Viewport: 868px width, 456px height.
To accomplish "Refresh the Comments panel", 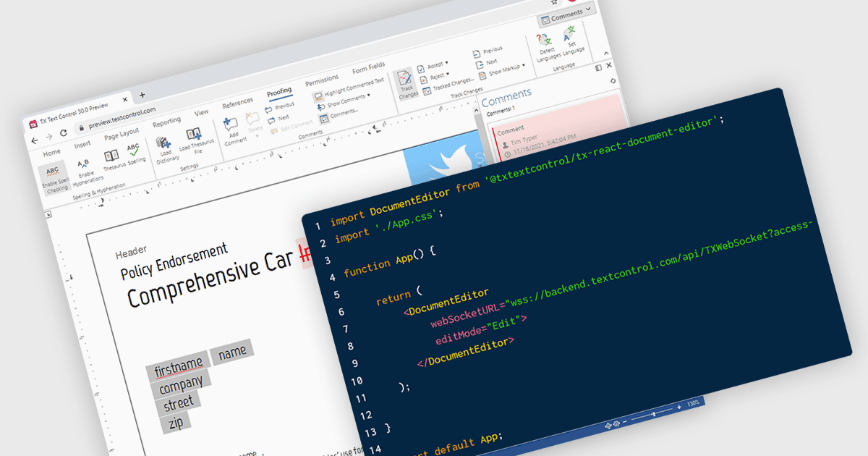I will pyautogui.click(x=613, y=80).
